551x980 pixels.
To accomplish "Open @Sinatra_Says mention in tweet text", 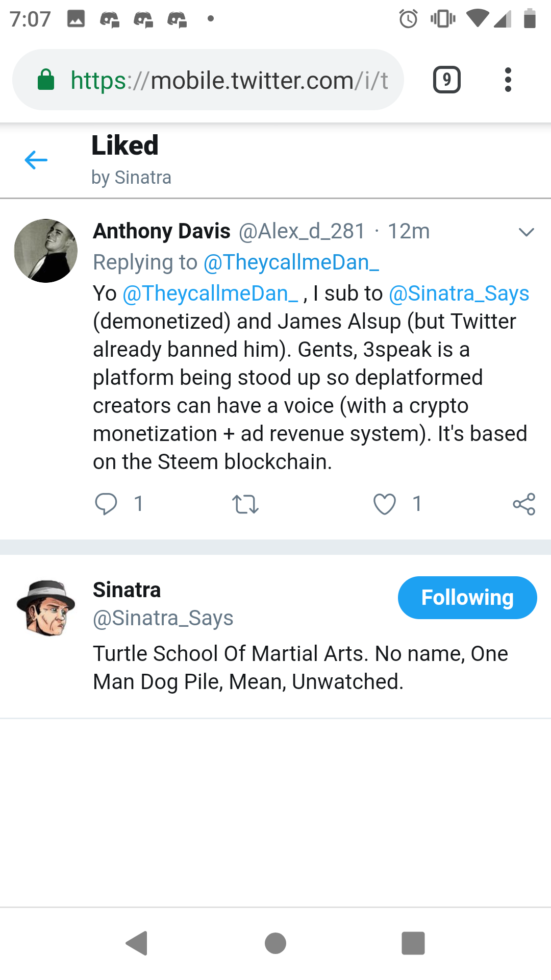I will tap(459, 293).
